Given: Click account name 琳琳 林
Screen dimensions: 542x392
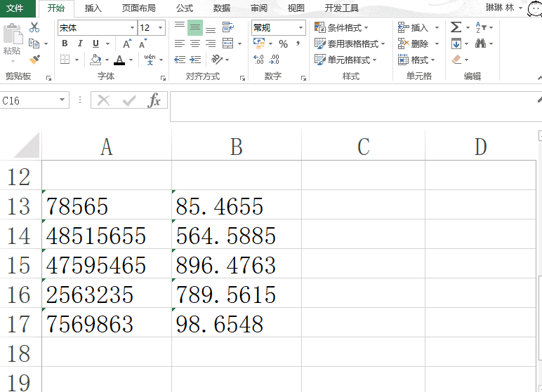Looking at the screenshot, I should 500,8.
